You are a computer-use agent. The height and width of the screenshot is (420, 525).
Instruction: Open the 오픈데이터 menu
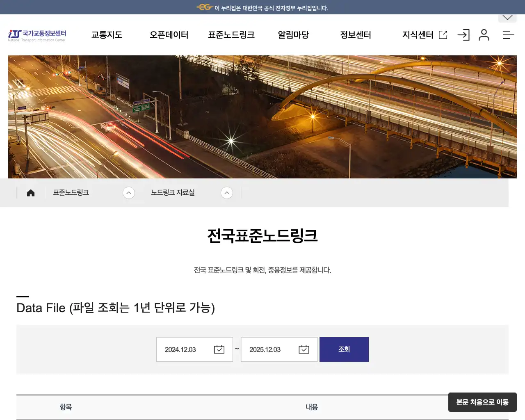click(169, 35)
